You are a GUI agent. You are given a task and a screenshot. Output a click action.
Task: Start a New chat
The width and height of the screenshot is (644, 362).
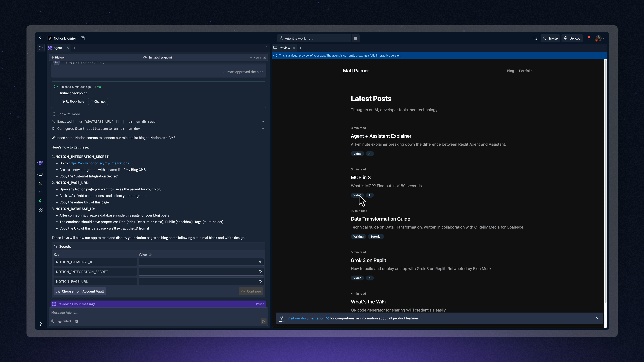click(258, 57)
